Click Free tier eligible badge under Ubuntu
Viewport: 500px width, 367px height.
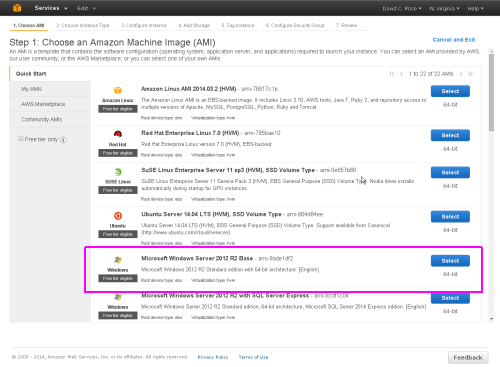tap(118, 234)
